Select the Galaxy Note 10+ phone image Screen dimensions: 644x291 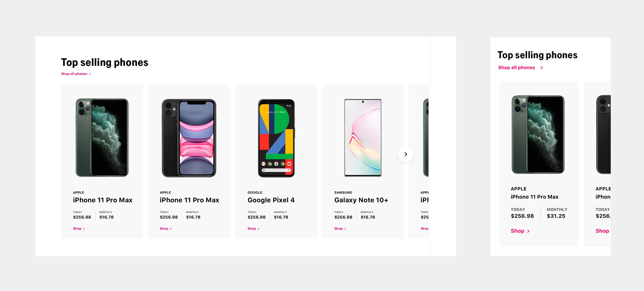click(x=363, y=138)
